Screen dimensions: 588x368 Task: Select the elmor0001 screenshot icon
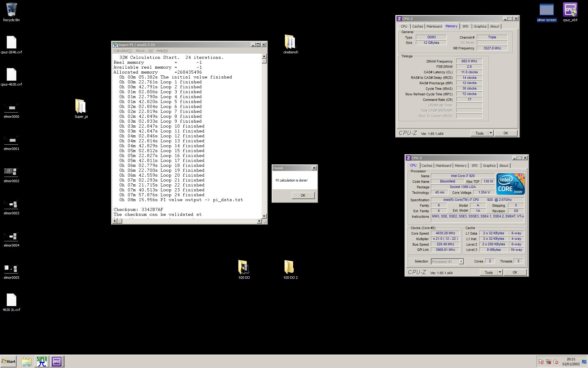point(11,143)
